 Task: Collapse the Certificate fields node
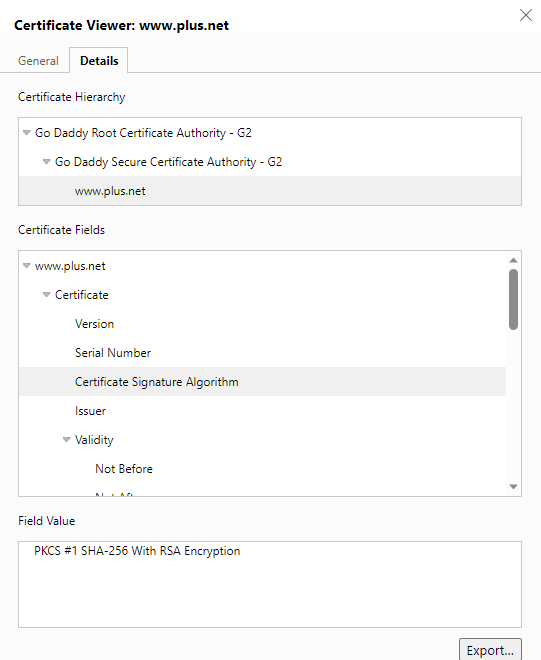47,295
